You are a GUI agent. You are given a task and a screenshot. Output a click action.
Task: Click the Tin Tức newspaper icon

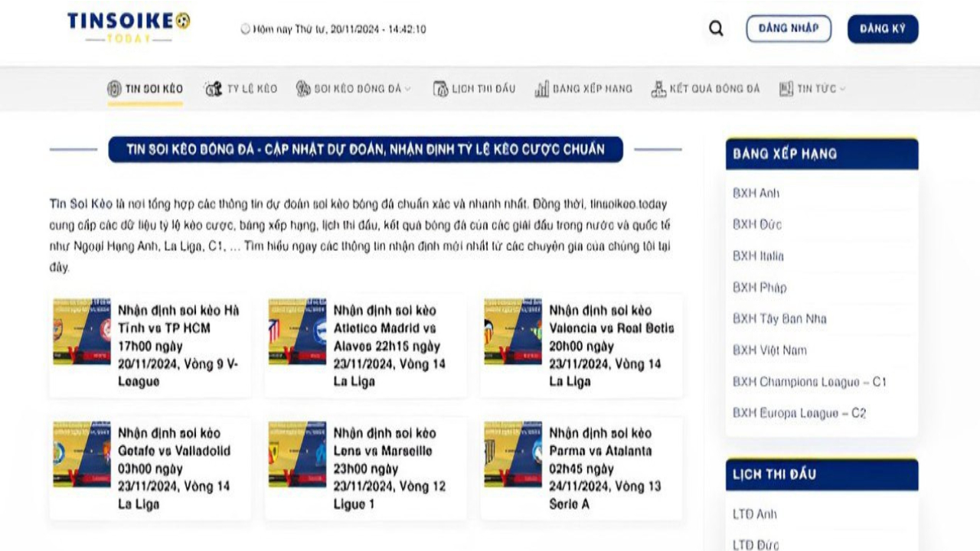tap(786, 89)
